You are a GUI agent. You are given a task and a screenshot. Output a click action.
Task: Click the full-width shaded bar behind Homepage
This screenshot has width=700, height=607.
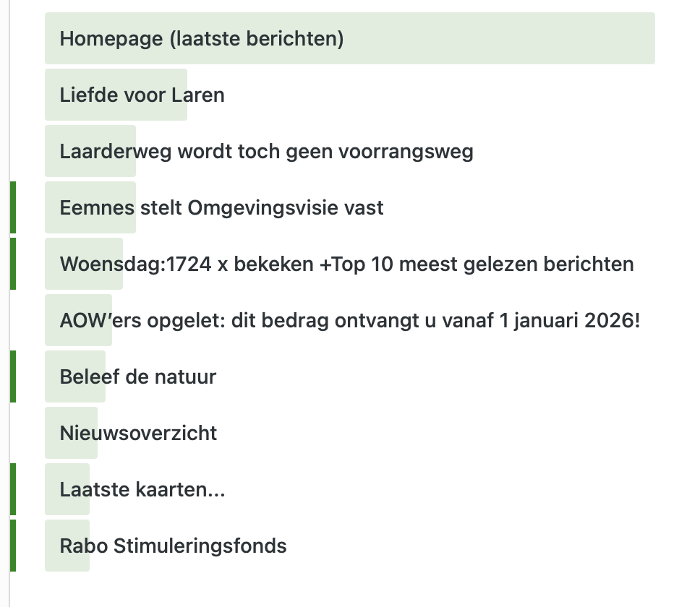click(x=506, y=38)
